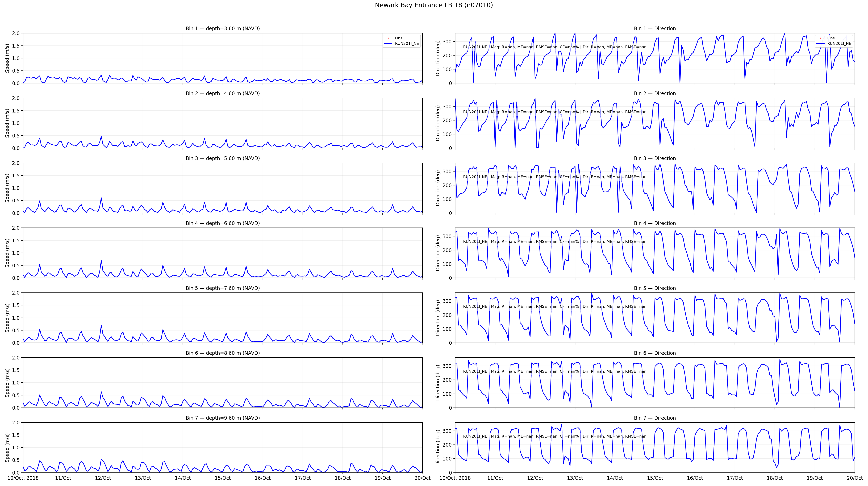
Task: Click the '10/Oct, 2018' tick under the Bin 7 speed plot
Action: tap(23, 478)
